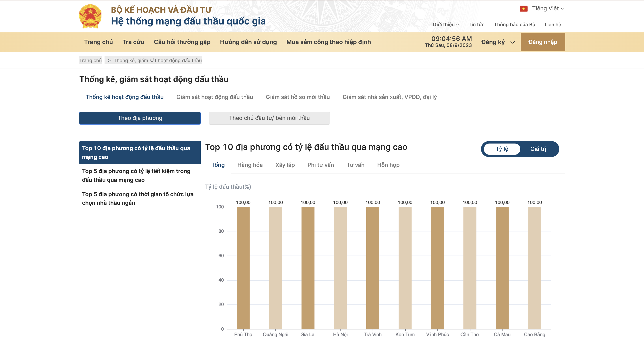
Task: Open the Tin tức link
Action: (476, 24)
